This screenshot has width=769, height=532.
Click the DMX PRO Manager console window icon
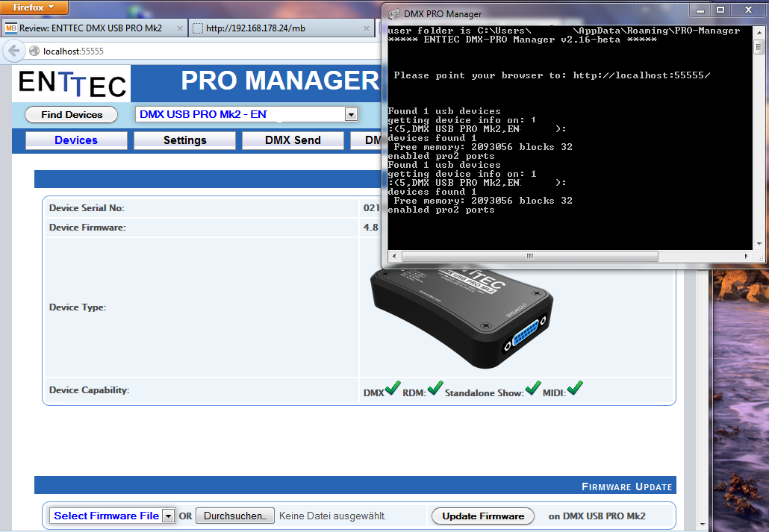click(x=393, y=13)
